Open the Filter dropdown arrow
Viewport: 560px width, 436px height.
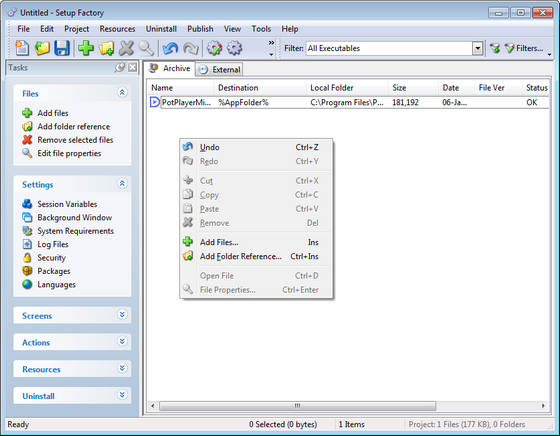coord(478,48)
